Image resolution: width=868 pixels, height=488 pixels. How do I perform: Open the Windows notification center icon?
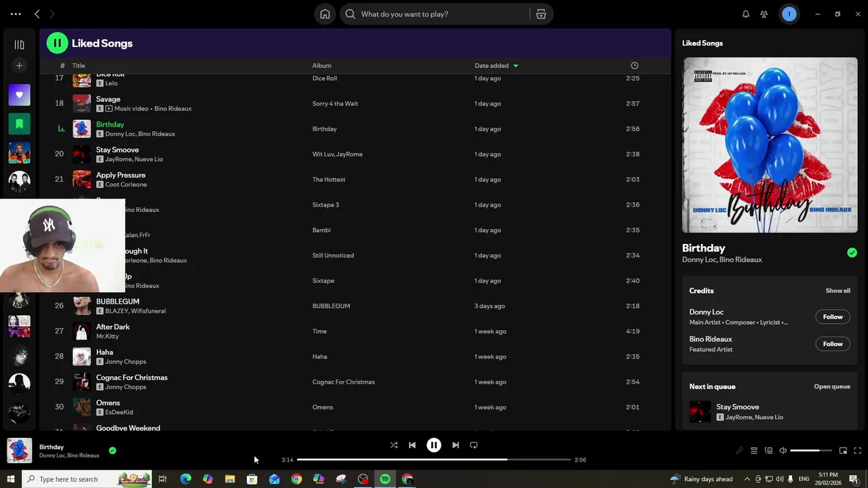click(854, 479)
